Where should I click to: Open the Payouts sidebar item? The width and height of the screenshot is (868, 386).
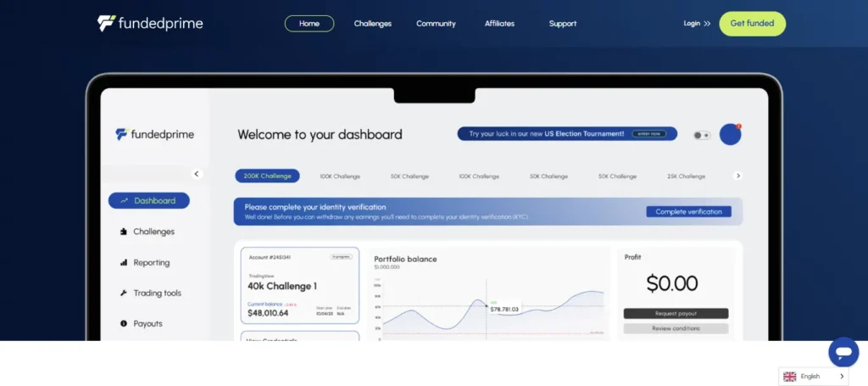coord(142,323)
